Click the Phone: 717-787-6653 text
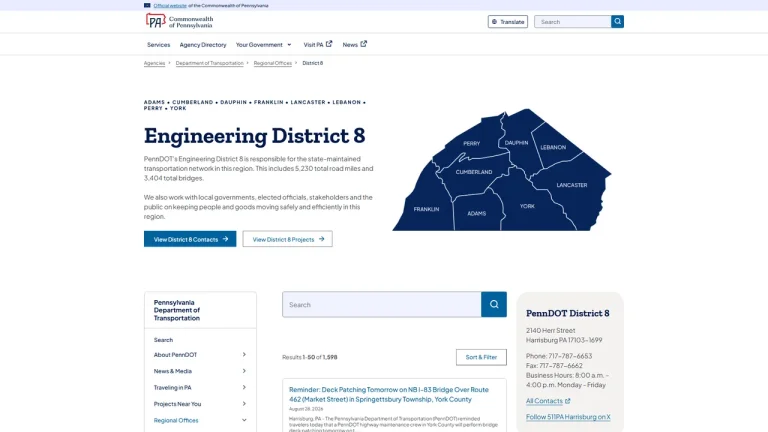 [559, 356]
